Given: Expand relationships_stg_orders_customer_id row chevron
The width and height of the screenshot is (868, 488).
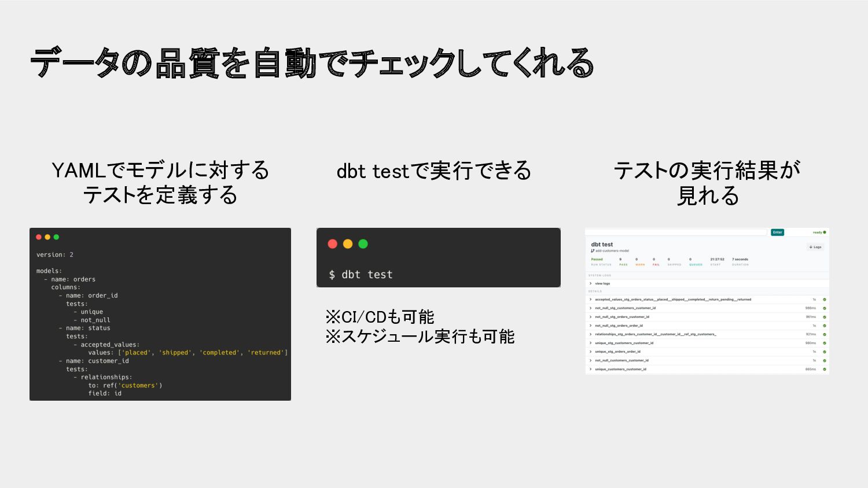Looking at the screenshot, I should click(590, 334).
